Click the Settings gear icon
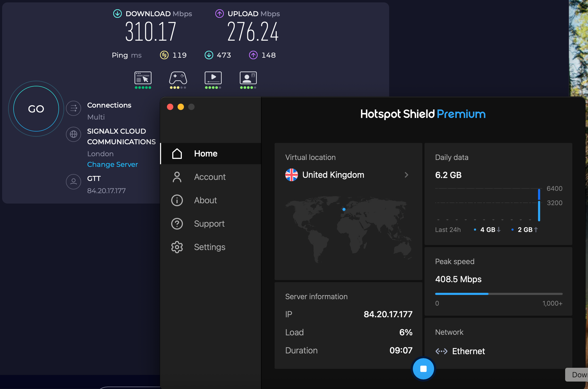Image resolution: width=588 pixels, height=389 pixels. click(177, 247)
